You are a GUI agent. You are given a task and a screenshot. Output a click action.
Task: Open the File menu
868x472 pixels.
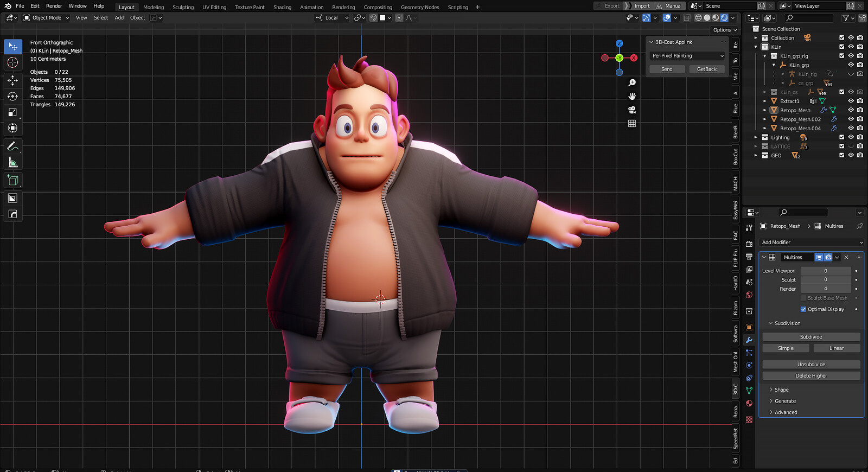[x=20, y=6]
